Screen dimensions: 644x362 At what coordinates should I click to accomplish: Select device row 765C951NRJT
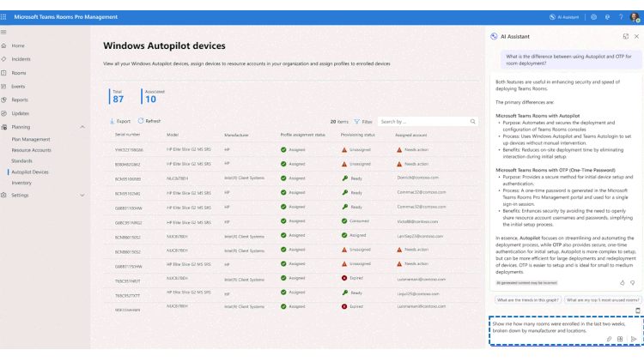tap(291, 281)
